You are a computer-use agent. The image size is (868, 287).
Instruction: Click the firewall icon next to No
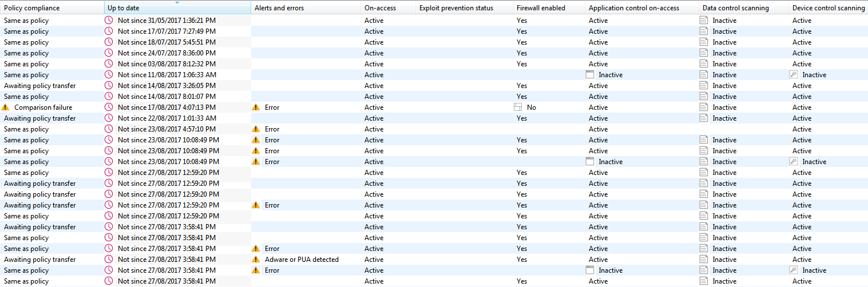coord(518,107)
